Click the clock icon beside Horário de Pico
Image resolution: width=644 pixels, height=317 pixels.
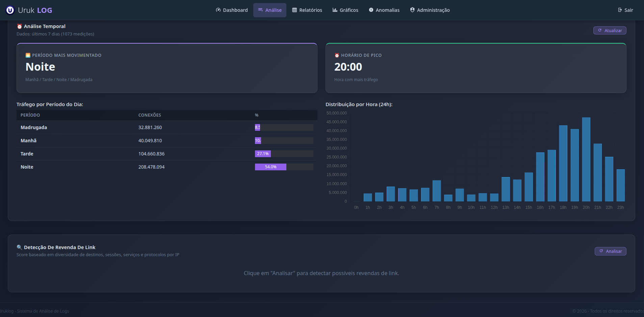(x=337, y=55)
